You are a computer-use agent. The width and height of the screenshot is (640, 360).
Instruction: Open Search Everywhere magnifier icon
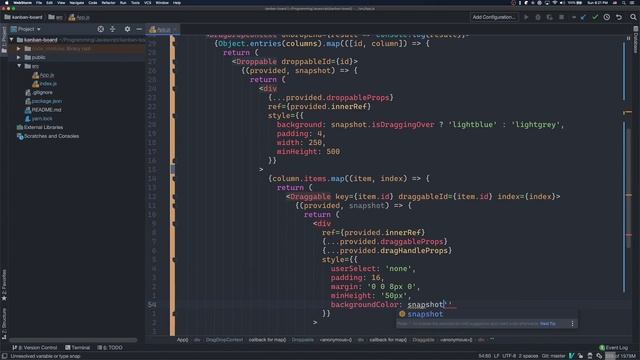click(x=633, y=17)
